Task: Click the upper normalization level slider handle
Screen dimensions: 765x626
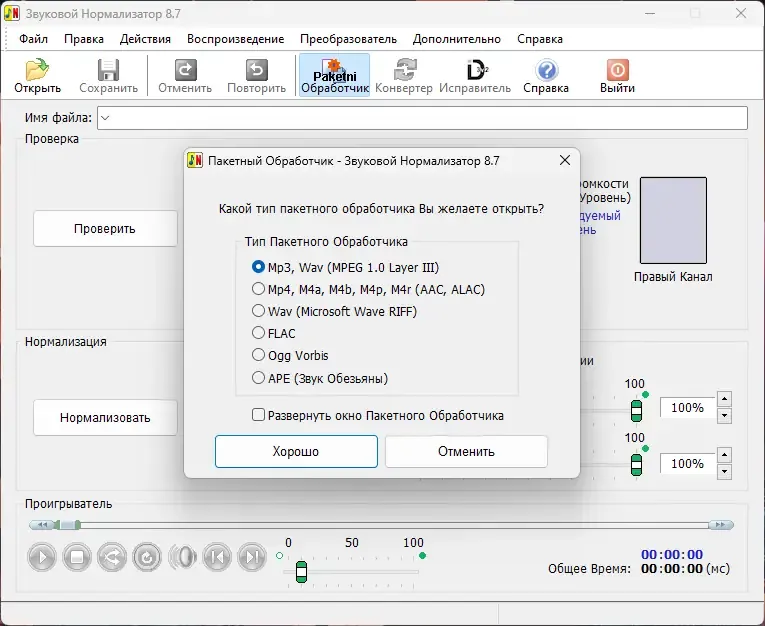Action: (x=636, y=411)
